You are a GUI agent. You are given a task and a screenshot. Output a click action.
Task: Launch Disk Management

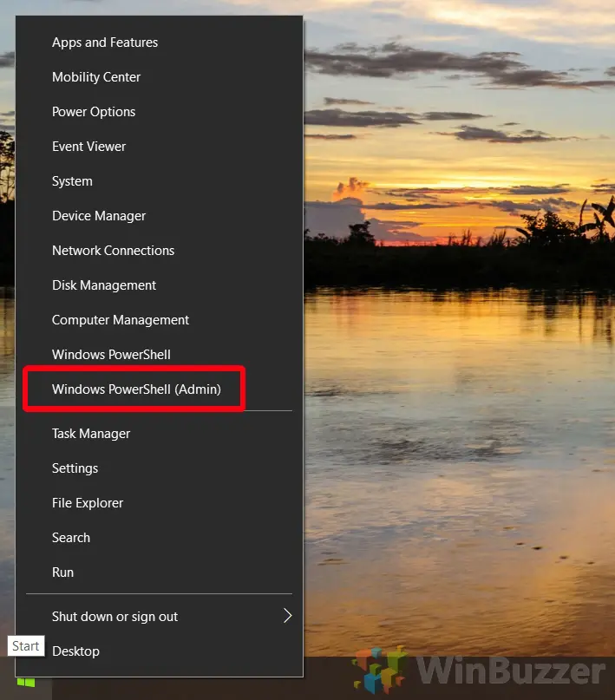159,285
